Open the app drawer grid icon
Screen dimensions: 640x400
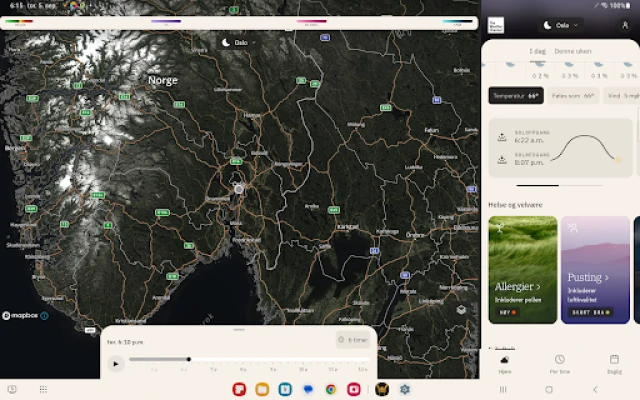43,389
